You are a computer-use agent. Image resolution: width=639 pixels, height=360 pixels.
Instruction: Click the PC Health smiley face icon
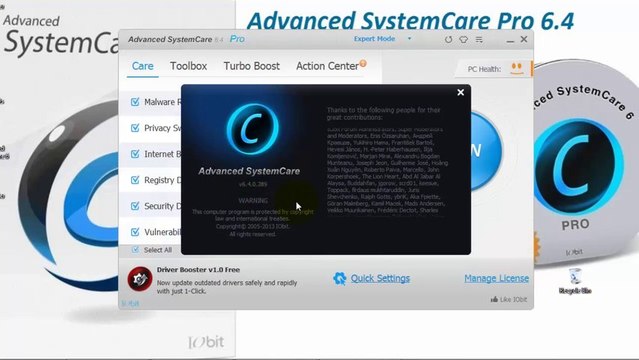coord(517,68)
